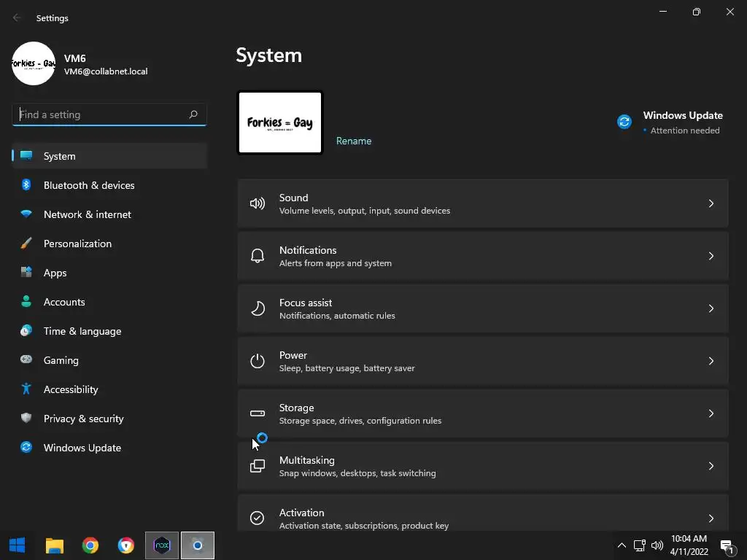Launch Google Chrome from the taskbar
The image size is (747, 560).
click(90, 545)
